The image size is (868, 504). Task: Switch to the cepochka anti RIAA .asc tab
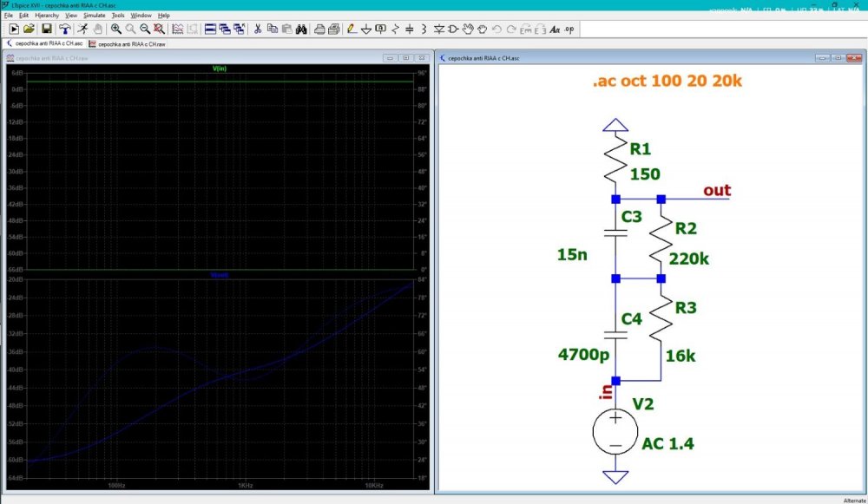pos(44,43)
